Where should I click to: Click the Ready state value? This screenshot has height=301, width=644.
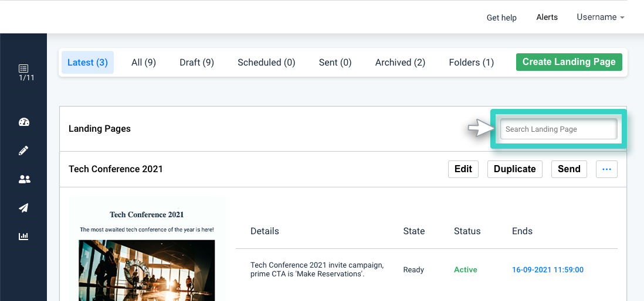tap(413, 270)
